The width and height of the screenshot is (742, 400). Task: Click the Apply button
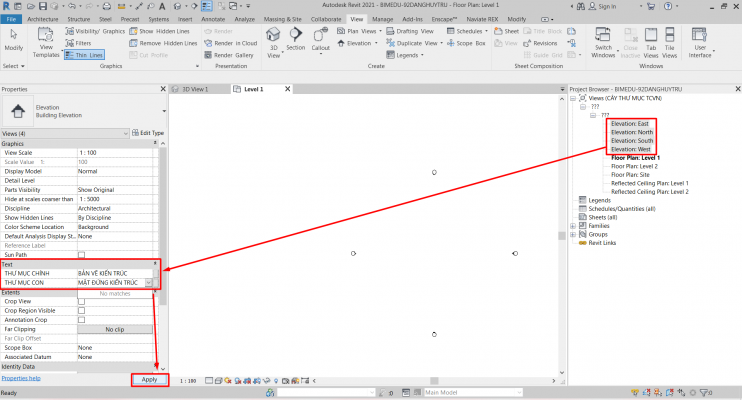[x=149, y=380]
